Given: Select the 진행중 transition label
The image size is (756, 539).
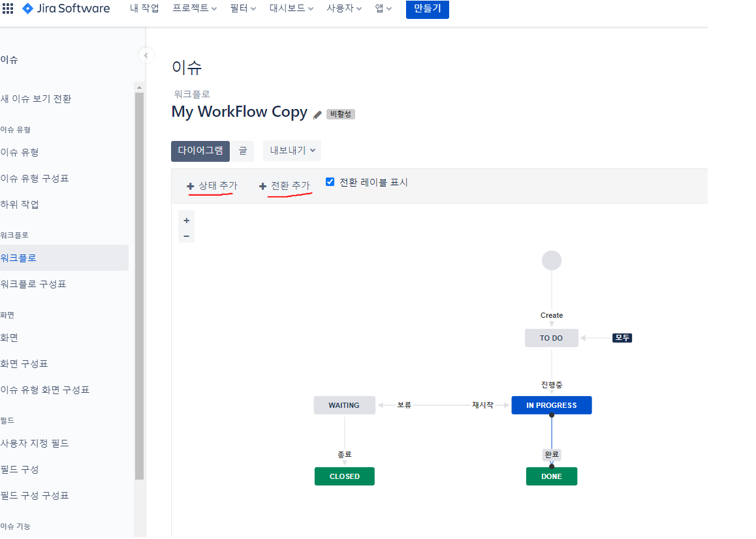Looking at the screenshot, I should point(552,385).
